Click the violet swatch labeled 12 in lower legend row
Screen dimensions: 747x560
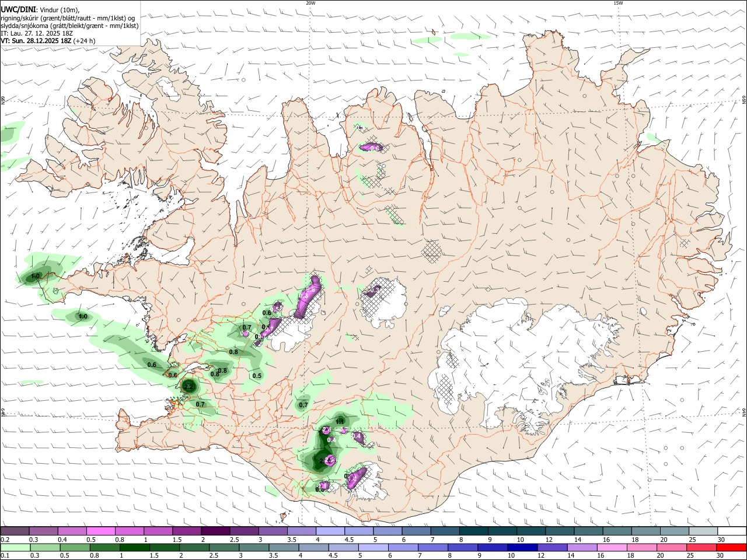[551, 548]
